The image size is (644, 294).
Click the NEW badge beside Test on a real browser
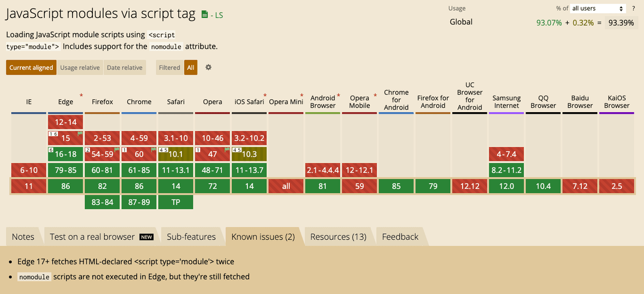tap(147, 237)
